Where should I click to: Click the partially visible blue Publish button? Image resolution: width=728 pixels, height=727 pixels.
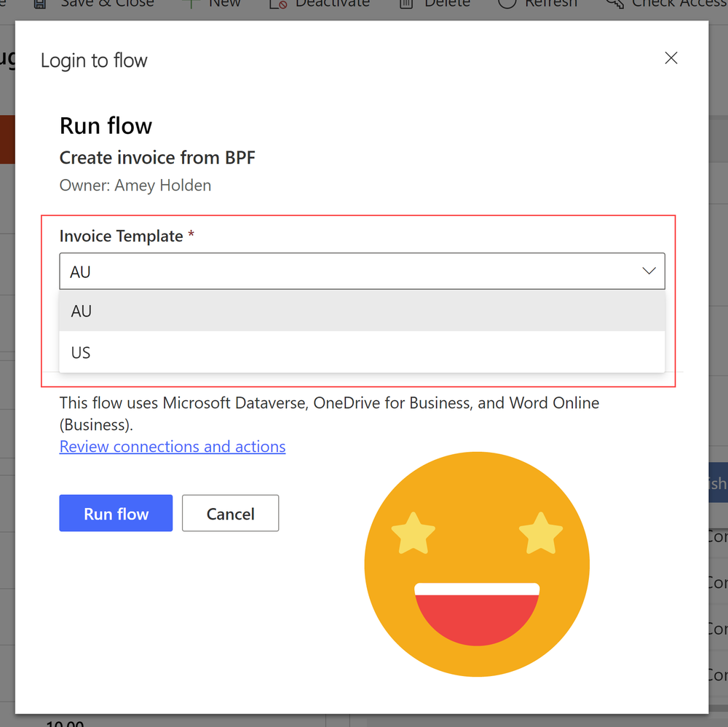[x=720, y=482]
